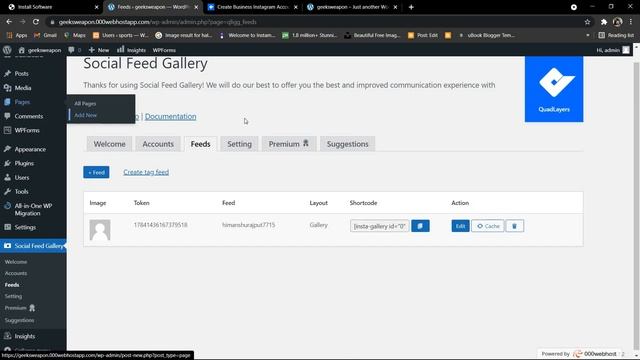Bookmark this page with star icon
The height and width of the screenshot is (360, 640).
point(587,22)
